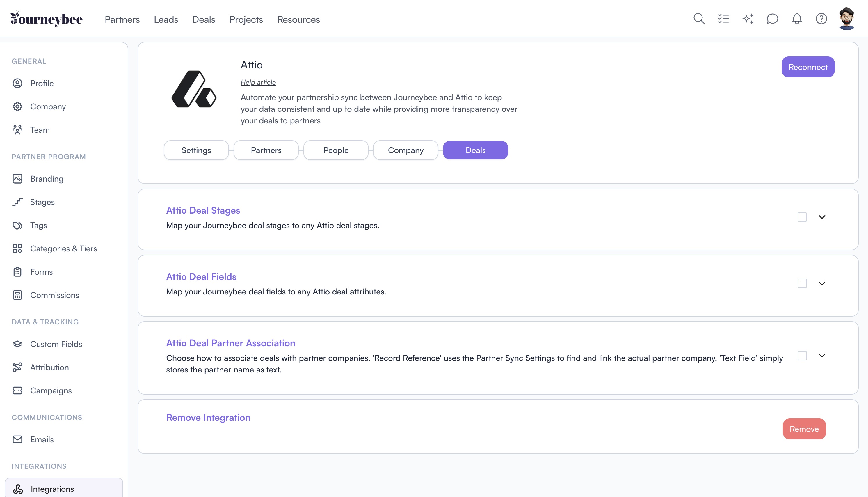Open the Leads menu in navbar
Screen dimensions: 868x497
pos(166,19)
